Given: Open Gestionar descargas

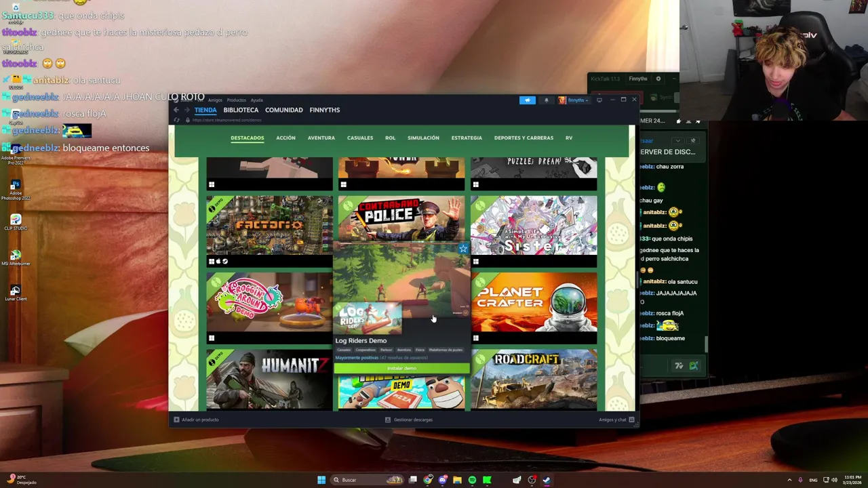Looking at the screenshot, I should coord(409,420).
